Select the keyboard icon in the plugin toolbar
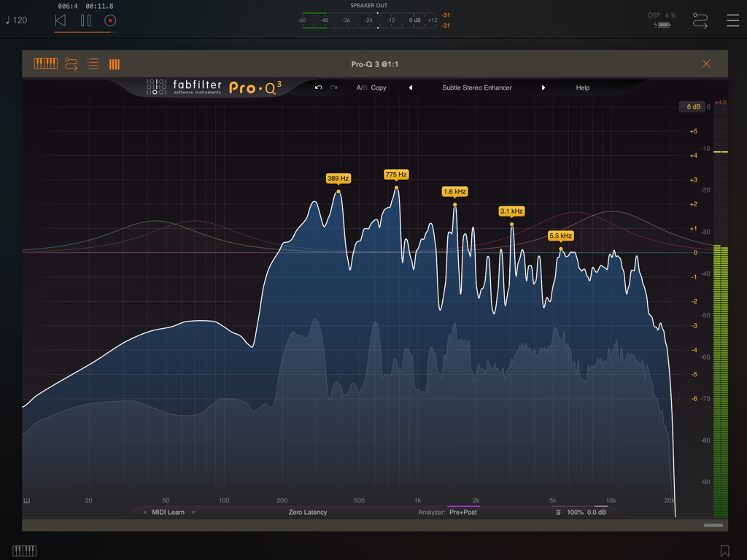The image size is (747, 560). click(45, 64)
